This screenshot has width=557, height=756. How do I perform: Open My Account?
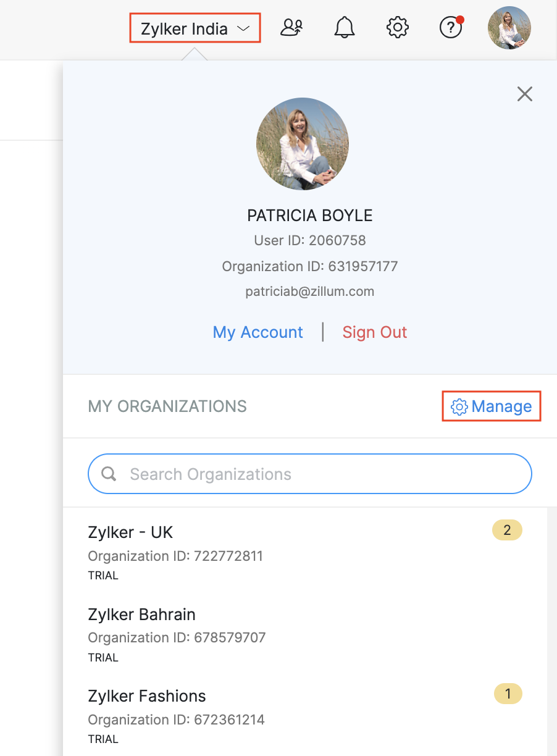[x=258, y=332]
